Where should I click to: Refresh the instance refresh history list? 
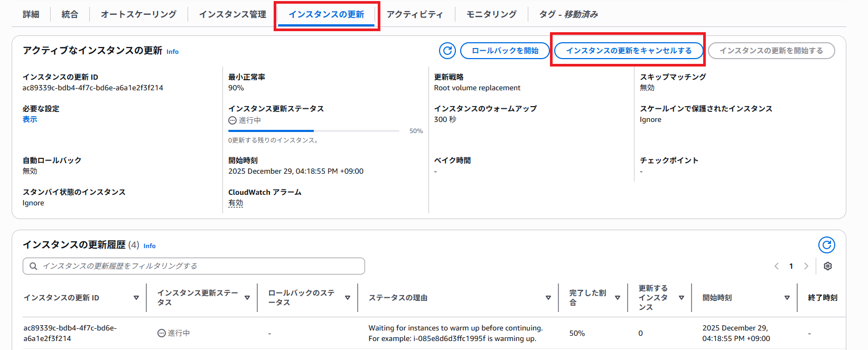[826, 245]
